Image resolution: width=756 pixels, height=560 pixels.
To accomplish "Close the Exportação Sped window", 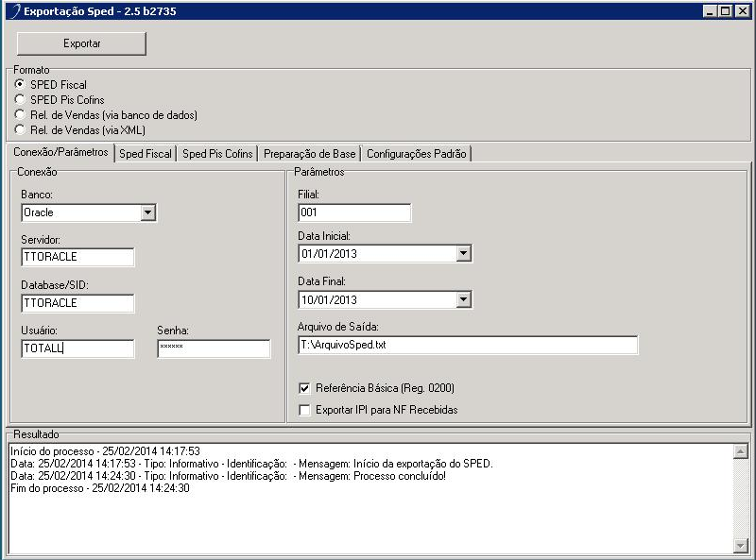I will pos(742,11).
